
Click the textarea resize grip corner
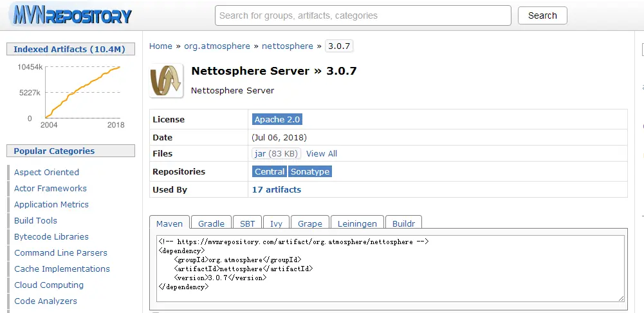pyautogui.click(x=621, y=298)
